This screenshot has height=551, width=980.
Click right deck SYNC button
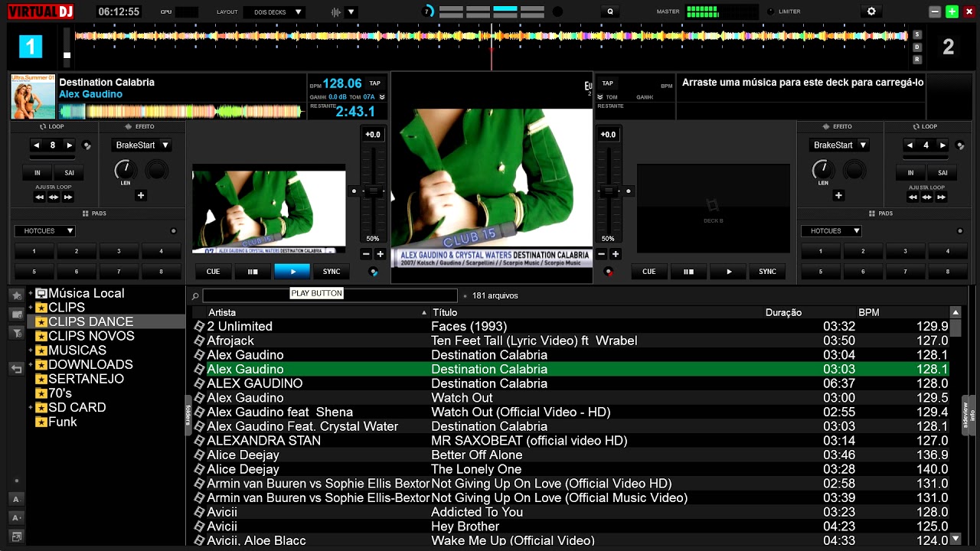coord(767,272)
